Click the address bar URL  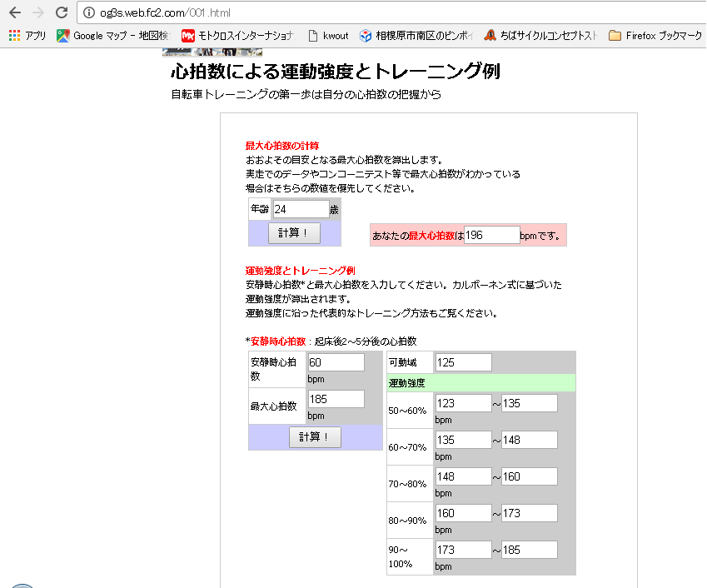pos(165,12)
